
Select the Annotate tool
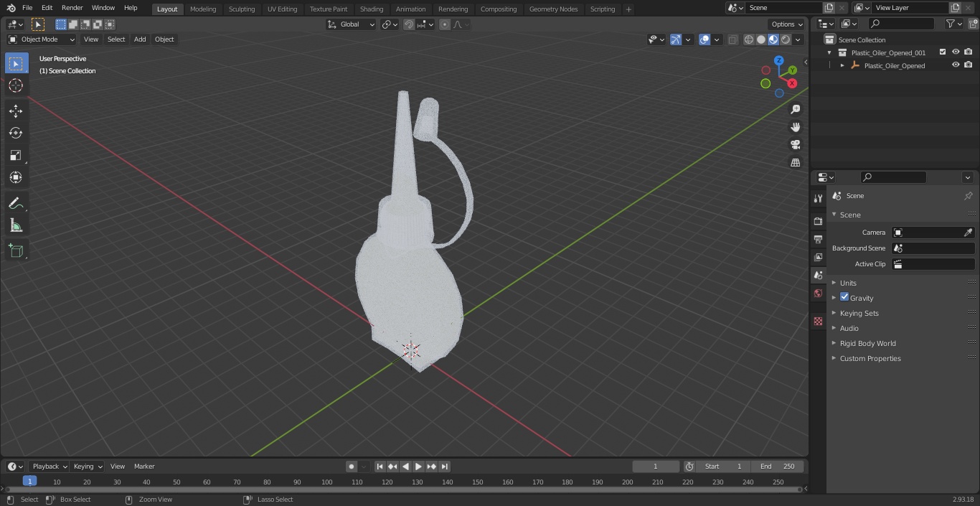16,203
